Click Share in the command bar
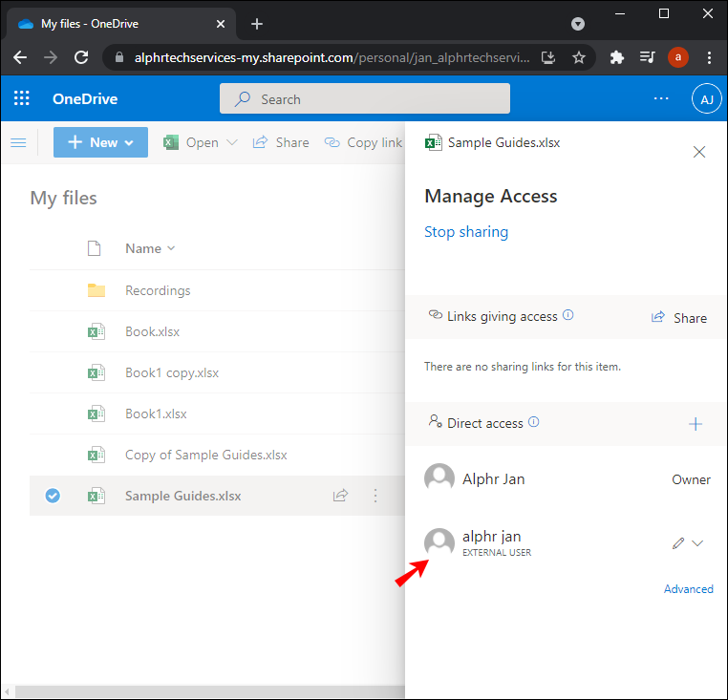Screen dimensions: 728x700 pos(281,142)
